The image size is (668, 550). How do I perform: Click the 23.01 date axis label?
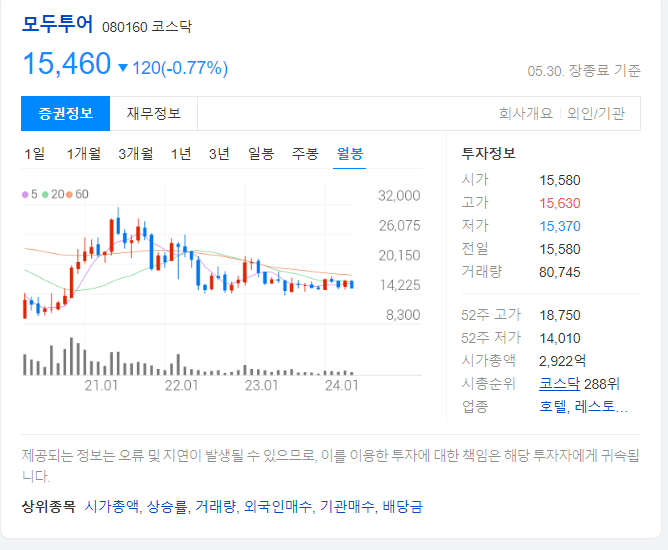point(261,386)
